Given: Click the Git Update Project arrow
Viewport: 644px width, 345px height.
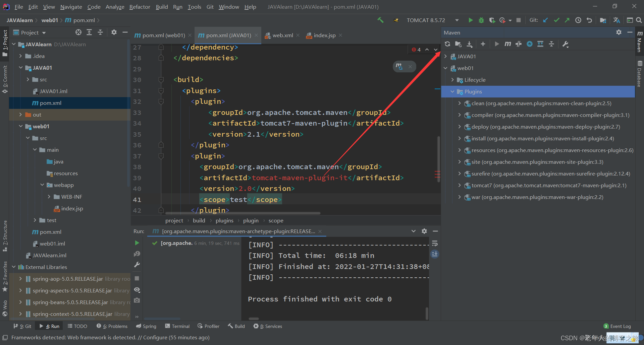Looking at the screenshot, I should [x=545, y=20].
